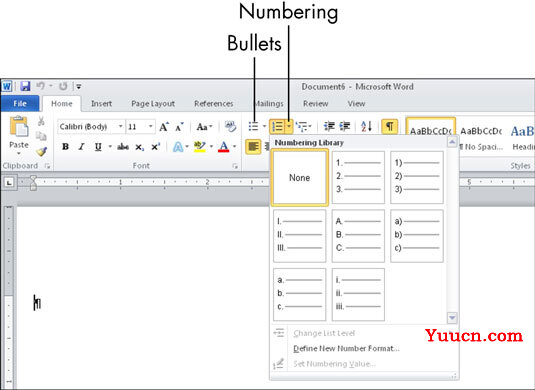
Task: Select None in Numbering Library
Action: coord(300,177)
